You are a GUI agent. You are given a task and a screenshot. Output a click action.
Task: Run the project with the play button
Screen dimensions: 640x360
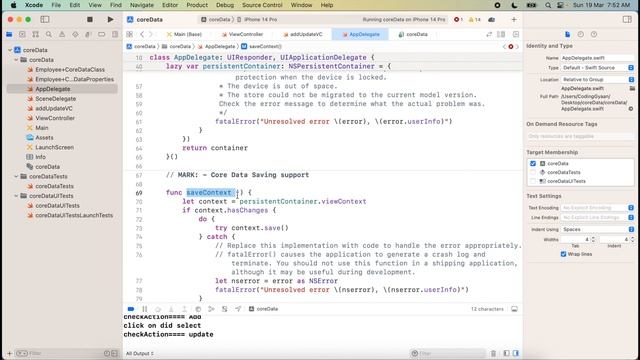tap(110, 19)
